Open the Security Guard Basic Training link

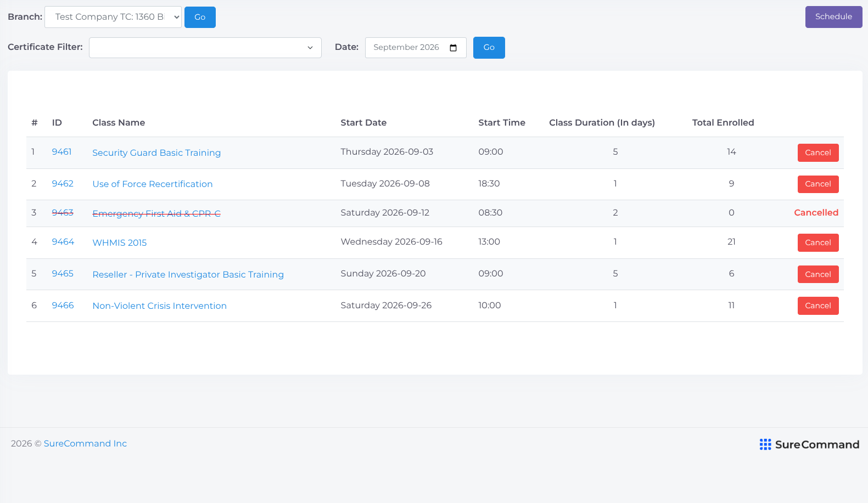pyautogui.click(x=156, y=152)
